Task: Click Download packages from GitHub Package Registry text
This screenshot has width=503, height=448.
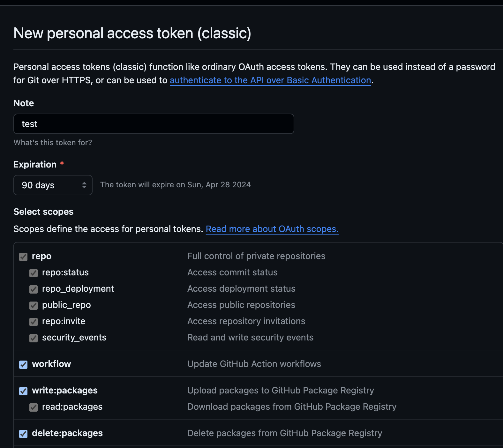Action: [x=292, y=407]
